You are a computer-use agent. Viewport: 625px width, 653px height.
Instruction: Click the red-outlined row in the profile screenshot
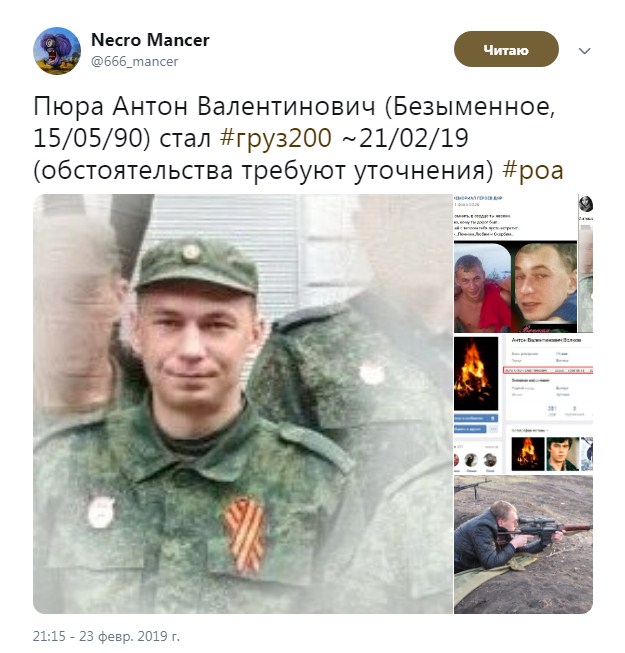pos(548,370)
